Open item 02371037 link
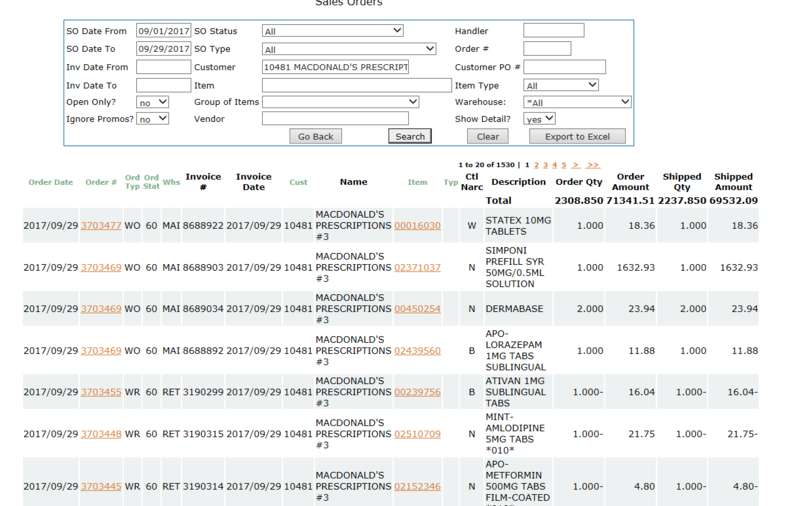The height and width of the screenshot is (506, 800). click(x=417, y=267)
